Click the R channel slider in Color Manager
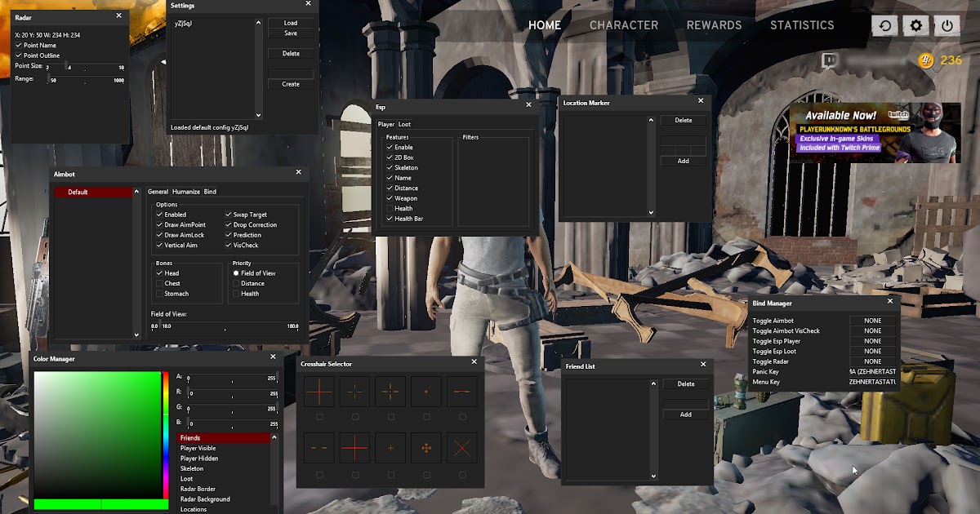The width and height of the screenshot is (980, 514). 232,393
